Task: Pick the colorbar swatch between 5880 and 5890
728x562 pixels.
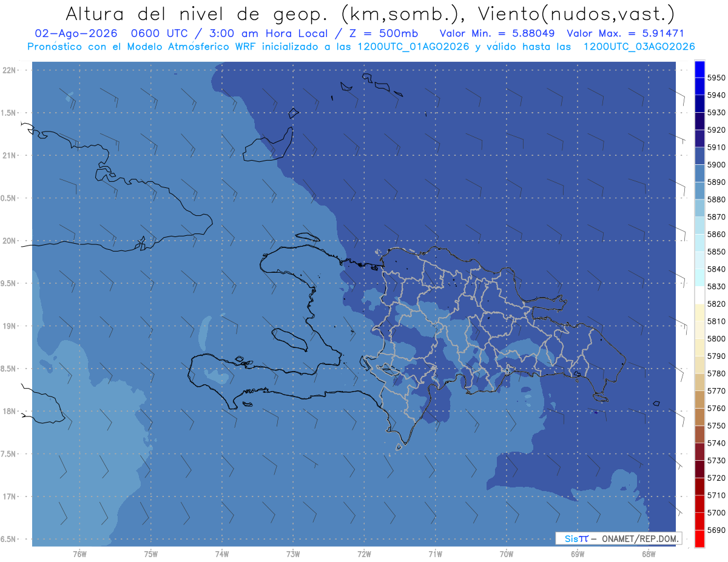Action: click(699, 190)
